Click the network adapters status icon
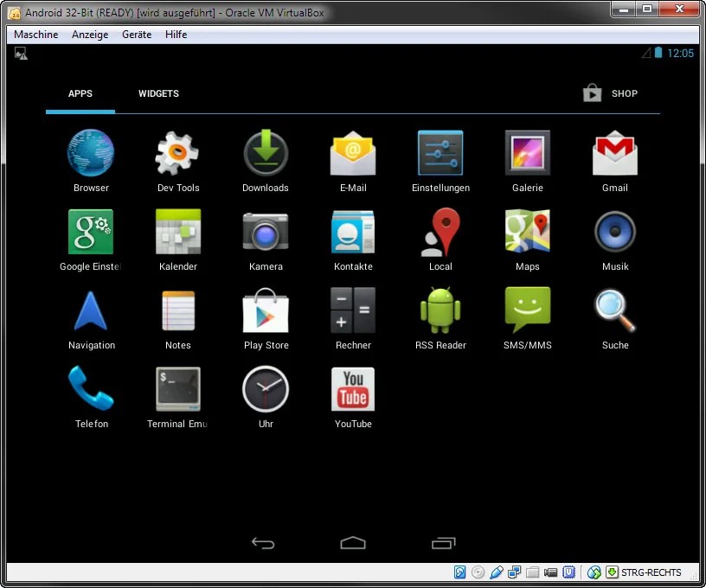706x588 pixels. point(514,572)
